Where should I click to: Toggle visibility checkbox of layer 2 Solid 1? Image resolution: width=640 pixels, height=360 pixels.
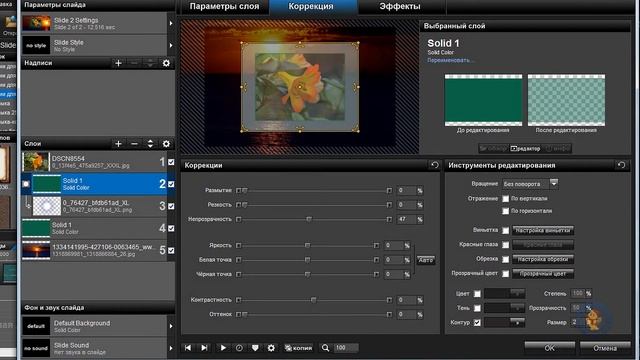click(x=171, y=184)
